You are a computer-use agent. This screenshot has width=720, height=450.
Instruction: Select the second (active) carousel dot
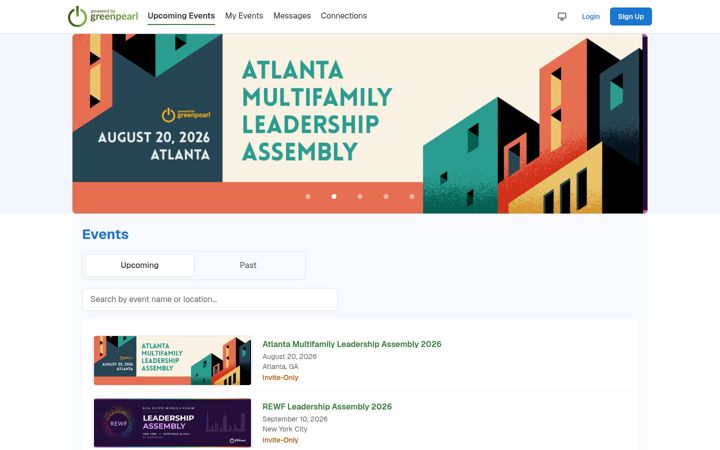click(334, 197)
